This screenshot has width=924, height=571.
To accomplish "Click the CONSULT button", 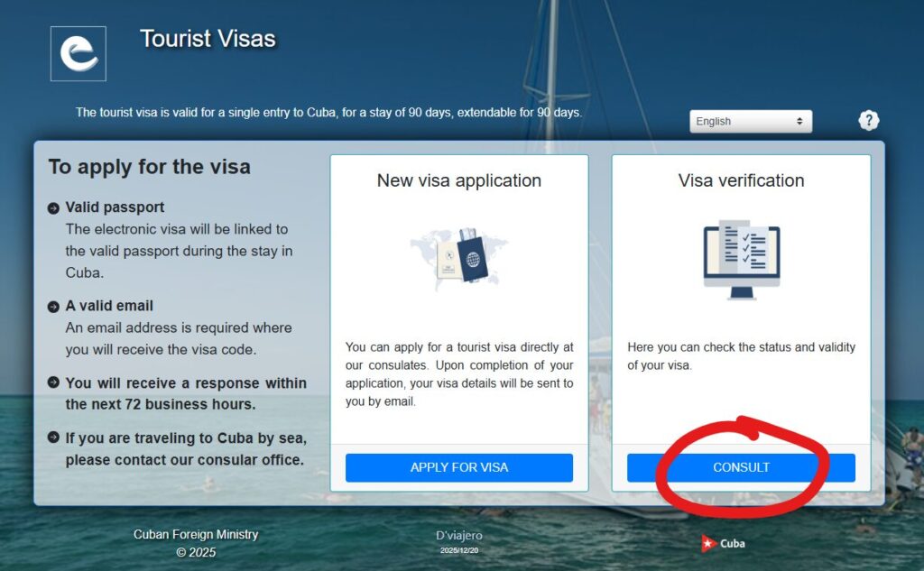I will [741, 468].
